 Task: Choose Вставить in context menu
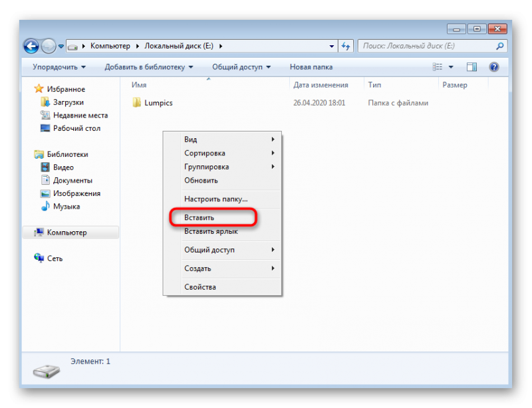(223, 217)
